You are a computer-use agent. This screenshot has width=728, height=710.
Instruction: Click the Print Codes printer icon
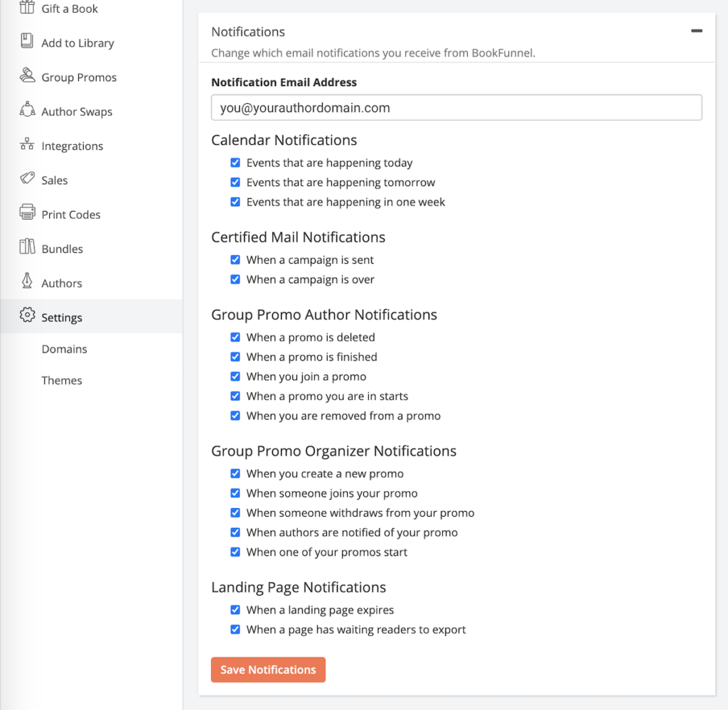pos(27,212)
